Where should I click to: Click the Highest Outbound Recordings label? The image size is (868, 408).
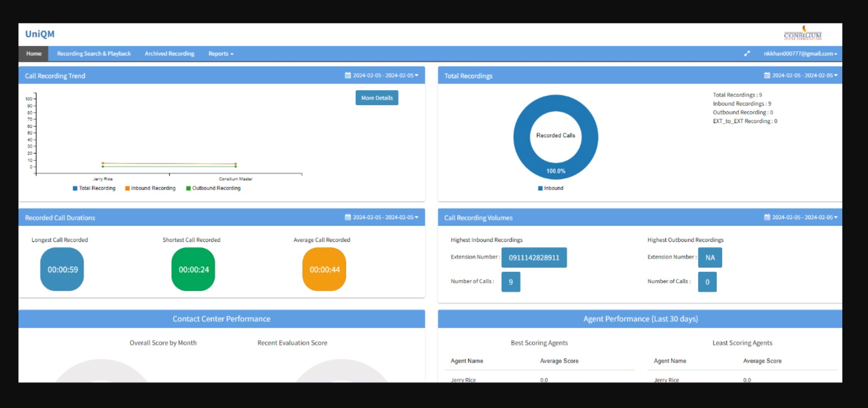pyautogui.click(x=685, y=240)
